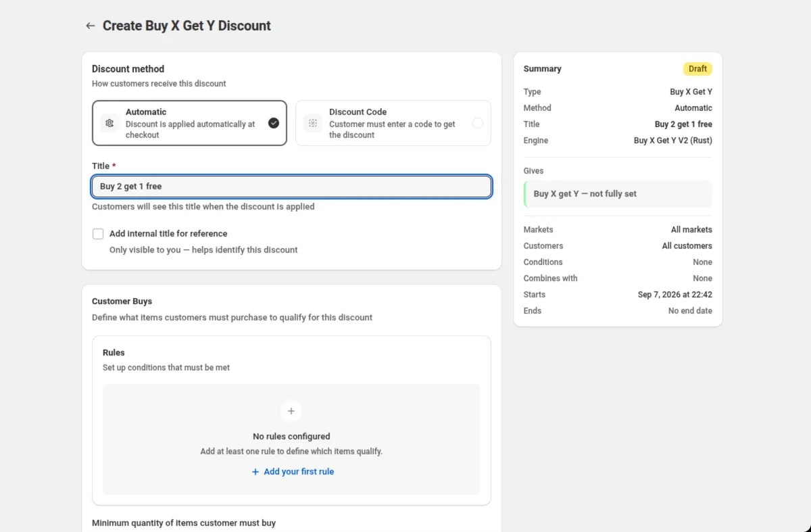Click the Customer Buys section heading
Image resolution: width=811 pixels, height=532 pixels.
pyautogui.click(x=122, y=301)
